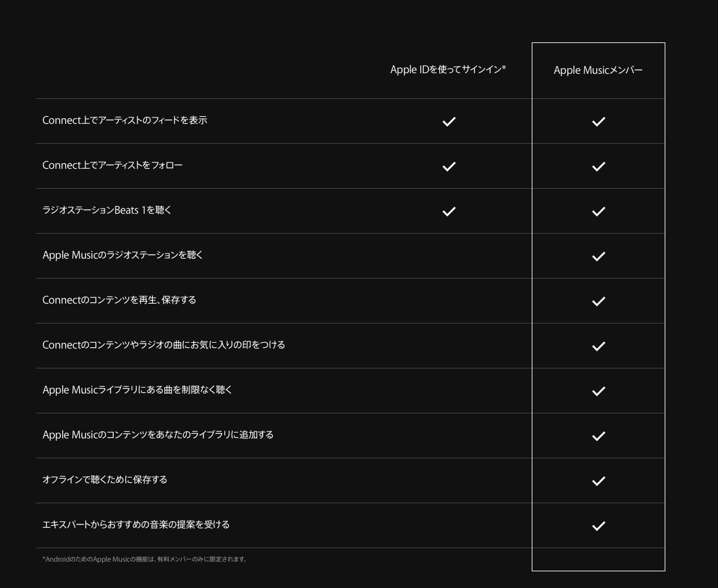Click member checkmark for Connect artist feed row
The width and height of the screenshot is (718, 588).
click(599, 121)
